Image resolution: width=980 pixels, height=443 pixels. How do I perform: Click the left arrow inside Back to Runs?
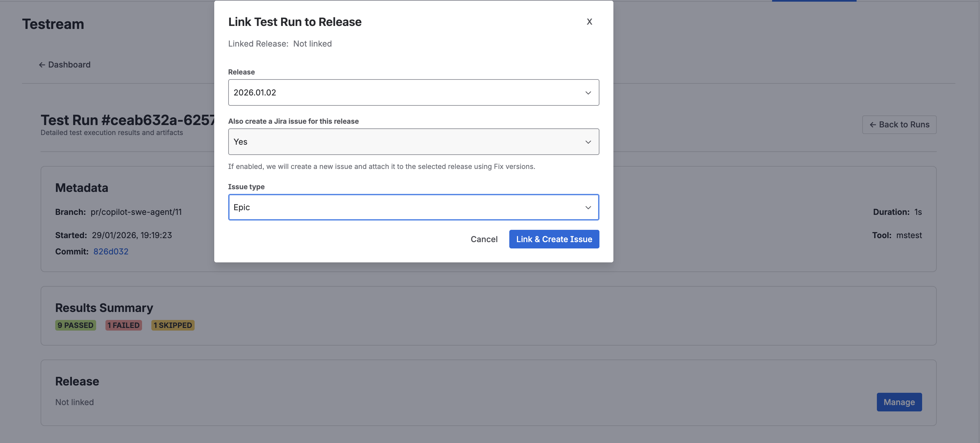click(873, 125)
